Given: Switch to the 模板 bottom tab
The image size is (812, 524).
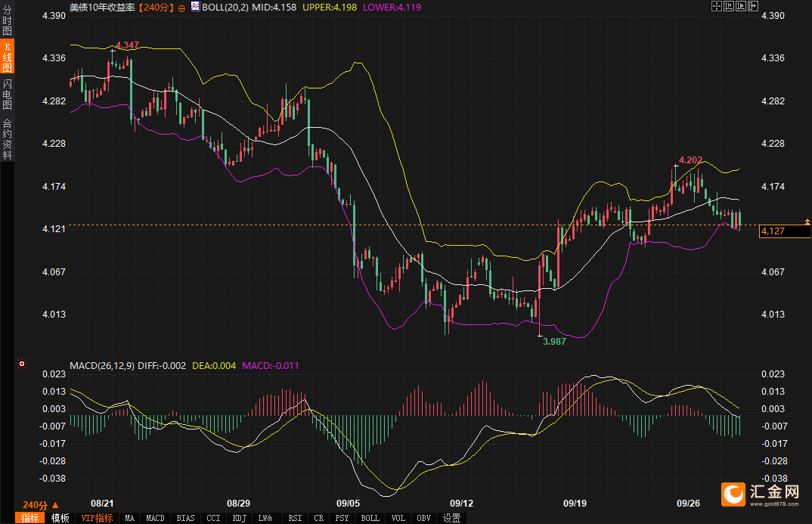Looking at the screenshot, I should click(60, 518).
